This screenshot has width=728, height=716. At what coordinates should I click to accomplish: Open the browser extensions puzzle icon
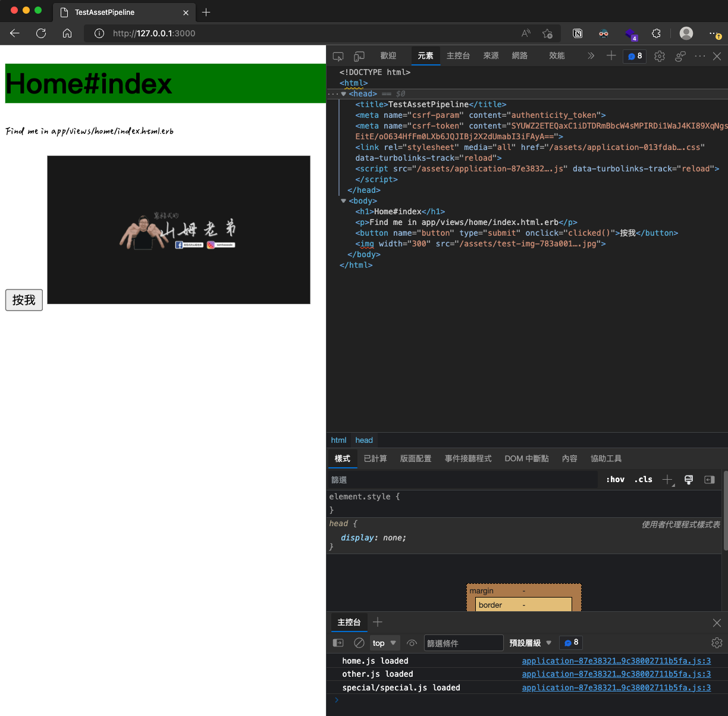(x=656, y=33)
